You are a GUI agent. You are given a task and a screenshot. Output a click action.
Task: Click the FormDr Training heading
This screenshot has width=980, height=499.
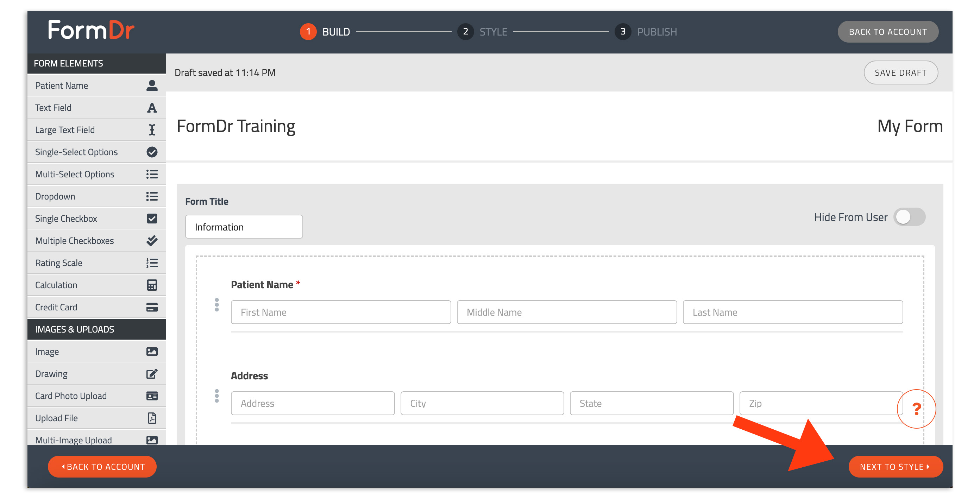[236, 126]
